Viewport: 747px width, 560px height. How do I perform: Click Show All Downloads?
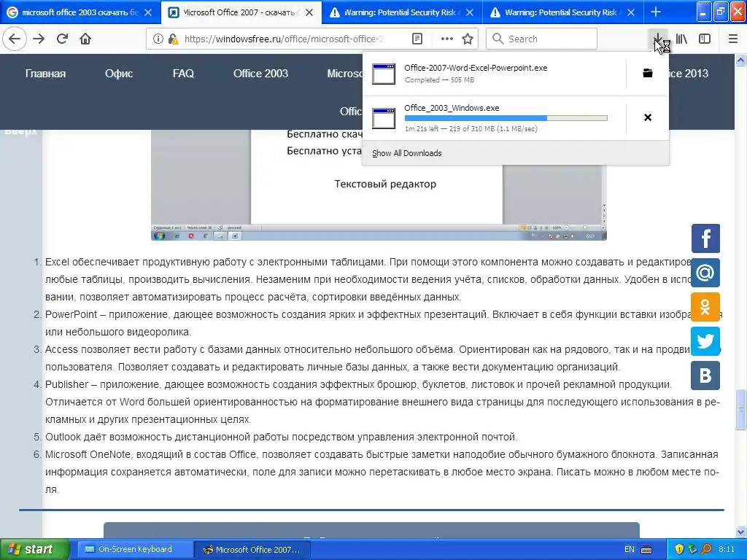coord(407,153)
